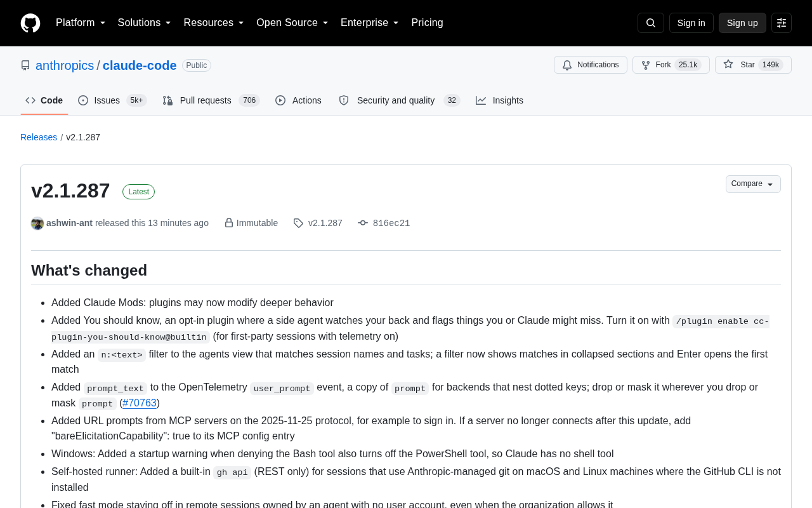Open the GitHub homepage logo
This screenshot has height=508, width=812.
coord(30,23)
